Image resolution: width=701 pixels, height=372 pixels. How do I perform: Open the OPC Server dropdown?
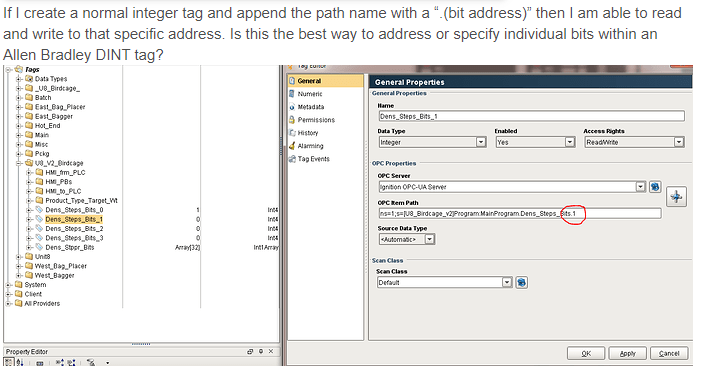click(641, 187)
